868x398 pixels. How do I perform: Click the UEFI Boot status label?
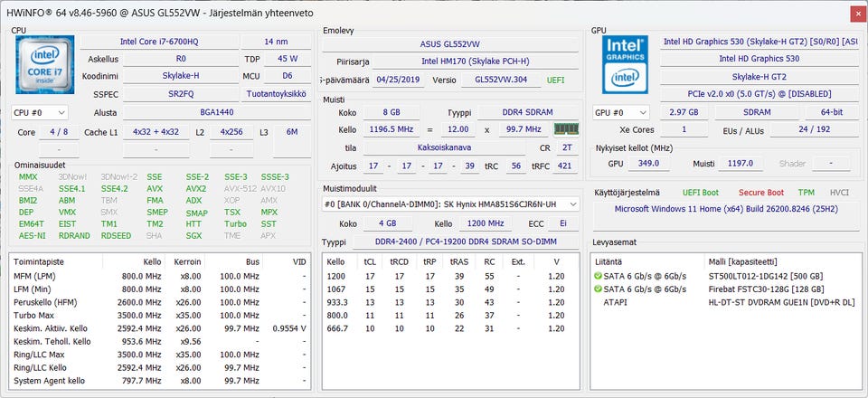[x=700, y=193]
